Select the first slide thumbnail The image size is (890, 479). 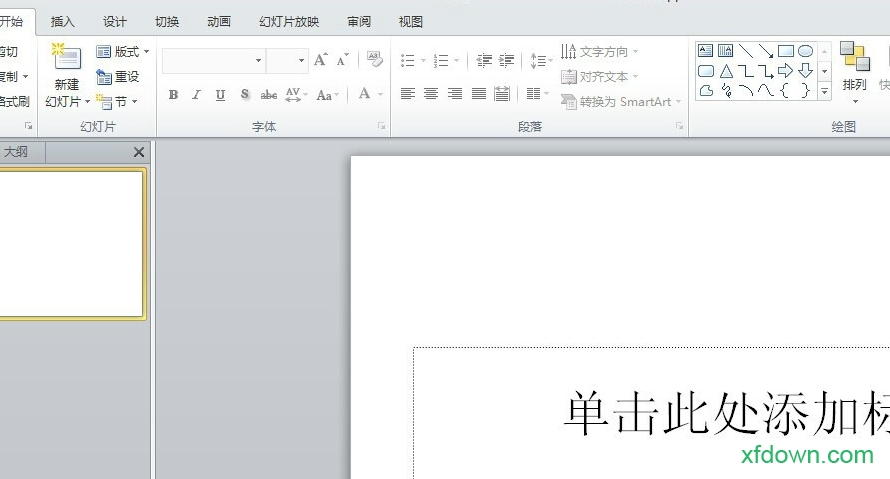(x=72, y=244)
